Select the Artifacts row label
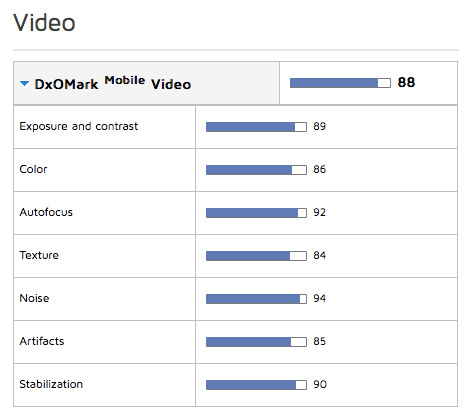The image size is (464, 413). click(42, 341)
